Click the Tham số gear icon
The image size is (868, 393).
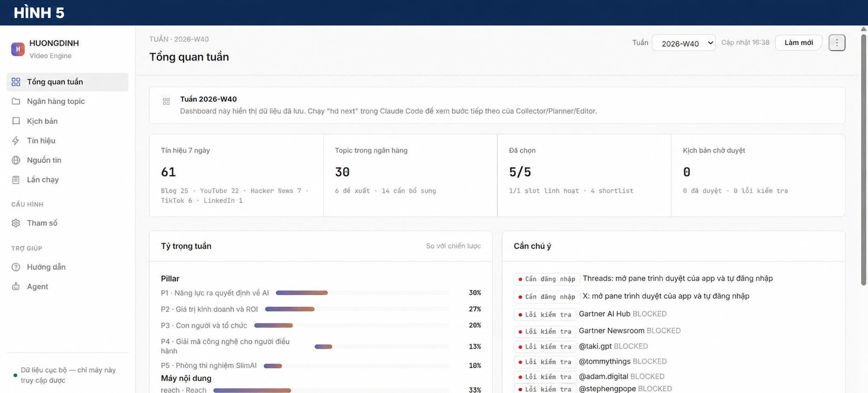16,223
